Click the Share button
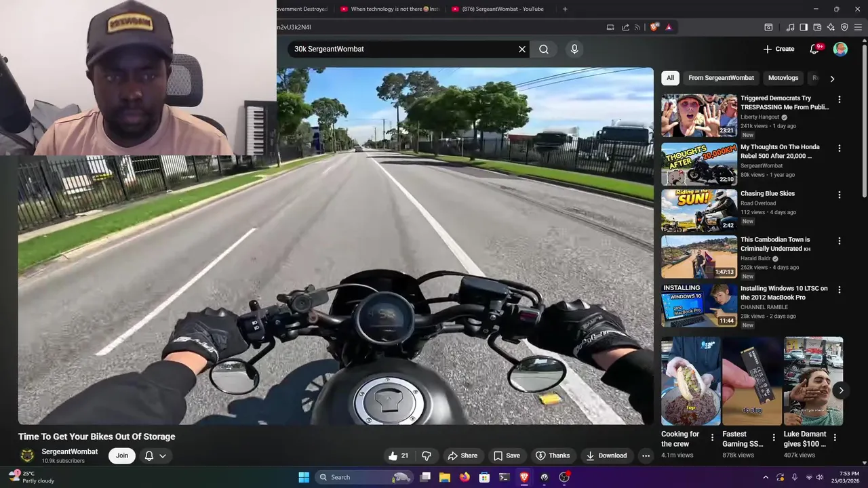 coord(462,455)
